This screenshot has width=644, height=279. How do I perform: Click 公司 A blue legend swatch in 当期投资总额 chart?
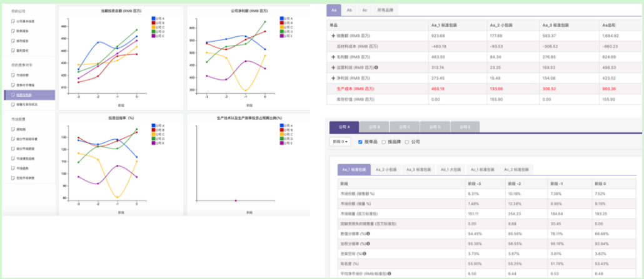[x=154, y=19]
